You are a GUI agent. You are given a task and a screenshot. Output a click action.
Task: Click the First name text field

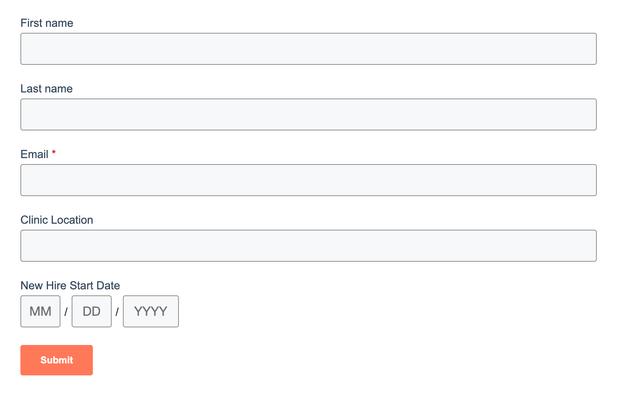coord(308,49)
